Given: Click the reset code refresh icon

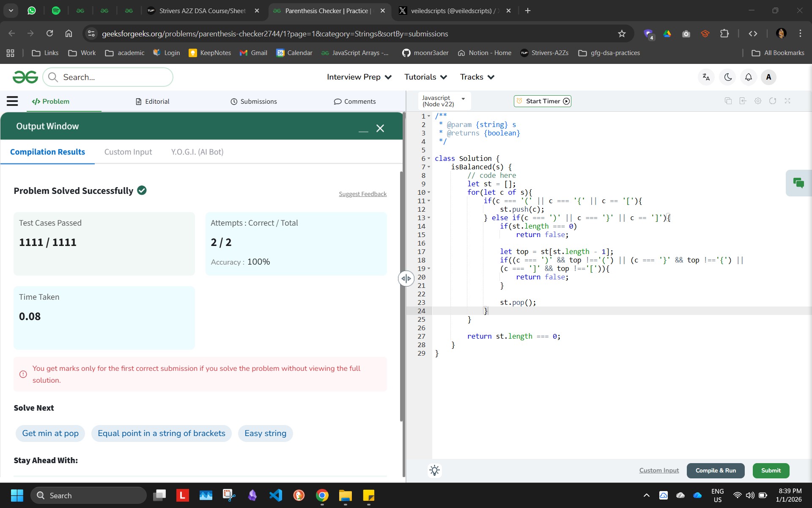Looking at the screenshot, I should pos(773,101).
